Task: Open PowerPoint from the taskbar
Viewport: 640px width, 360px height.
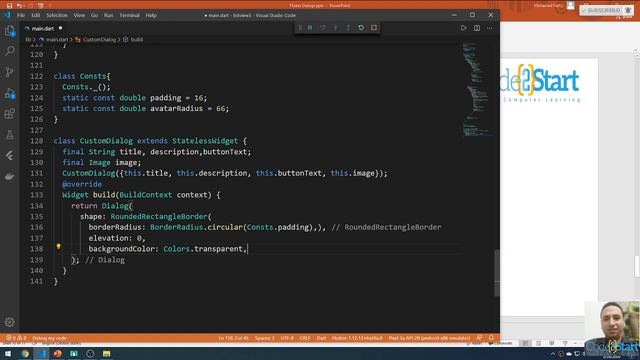Action: tap(58, 353)
